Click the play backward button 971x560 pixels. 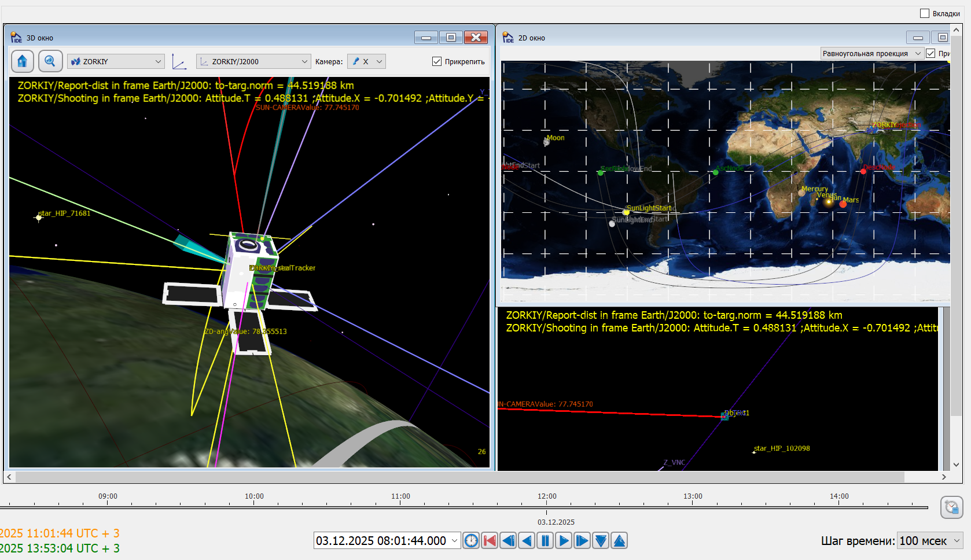(527, 541)
